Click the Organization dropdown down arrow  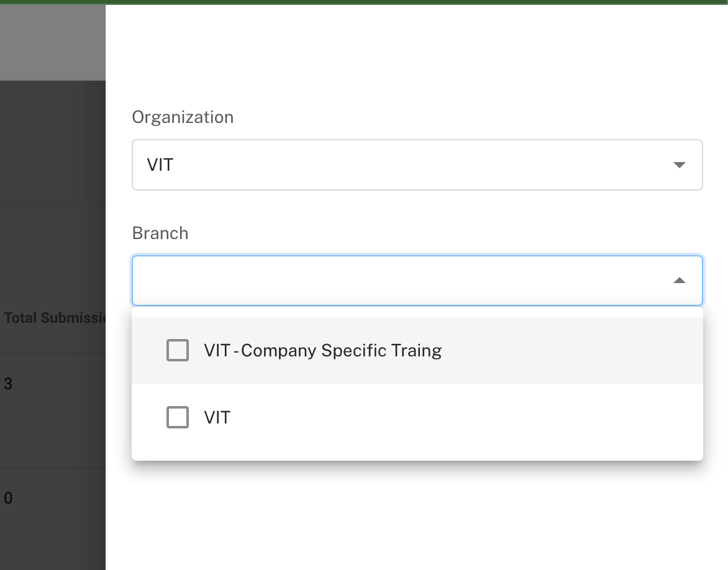[679, 165]
